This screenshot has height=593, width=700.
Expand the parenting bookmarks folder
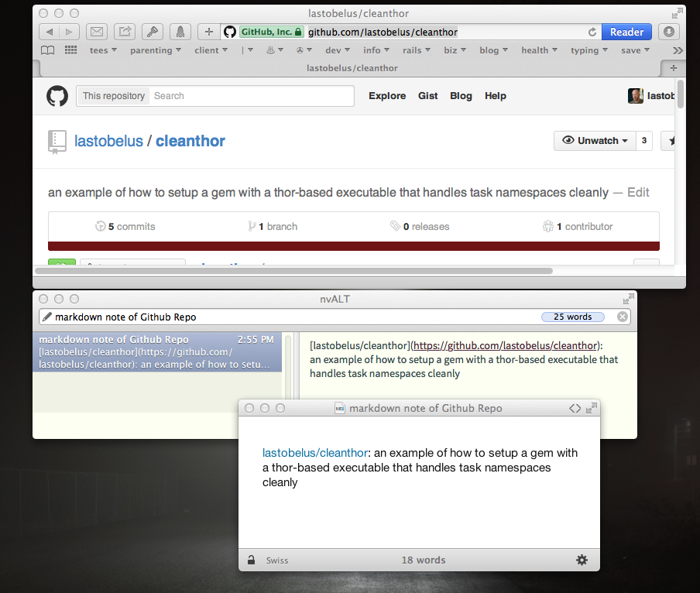pos(155,50)
